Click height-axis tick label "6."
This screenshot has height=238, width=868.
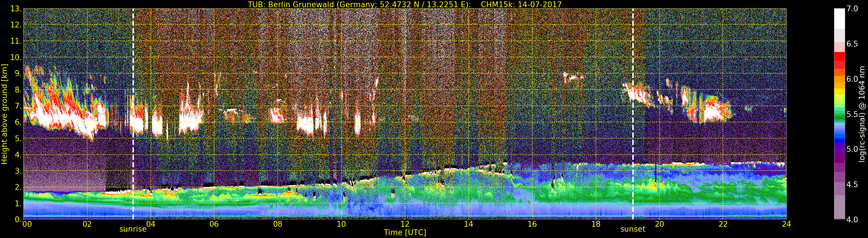click(x=18, y=122)
